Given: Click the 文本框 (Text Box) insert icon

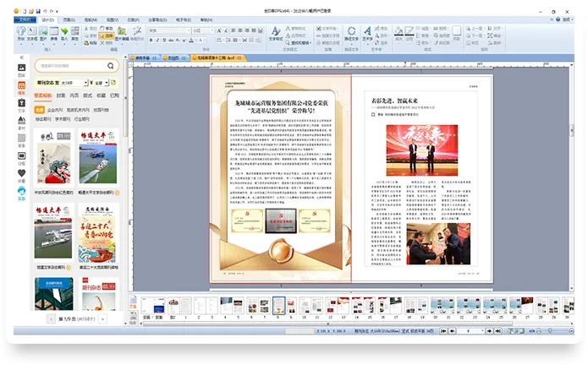Looking at the screenshot, I should (30, 33).
